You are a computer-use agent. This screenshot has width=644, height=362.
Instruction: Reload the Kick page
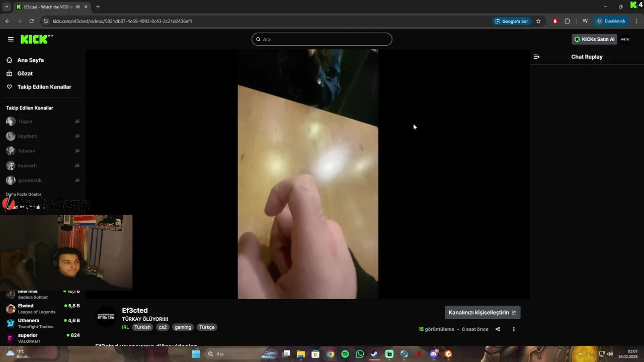click(31, 21)
